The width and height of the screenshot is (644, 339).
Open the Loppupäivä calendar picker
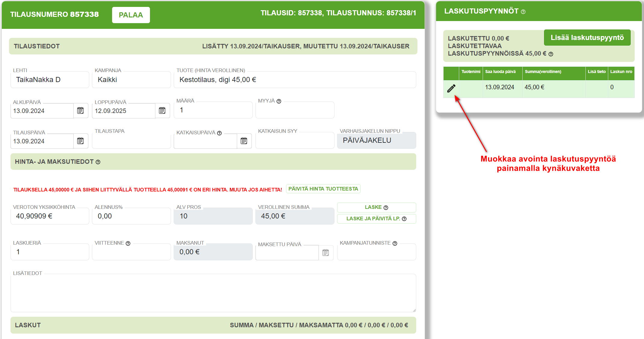pyautogui.click(x=162, y=111)
